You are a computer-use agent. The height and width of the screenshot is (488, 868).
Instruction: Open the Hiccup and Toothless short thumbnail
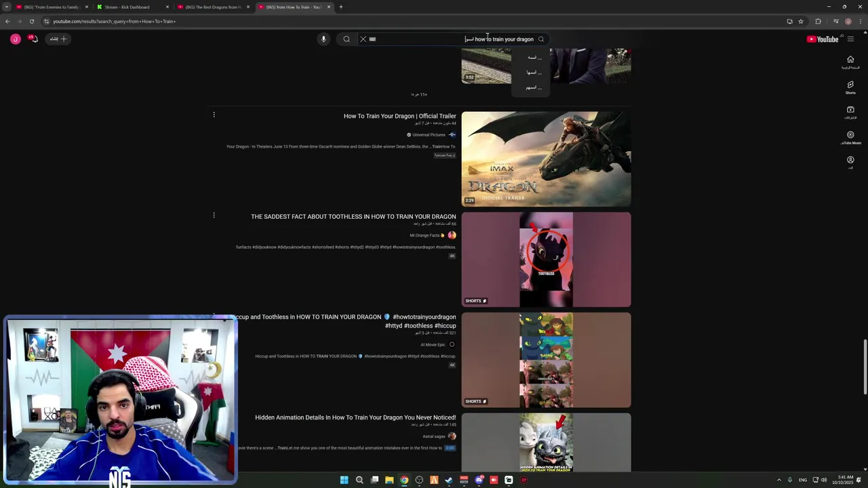(546, 360)
